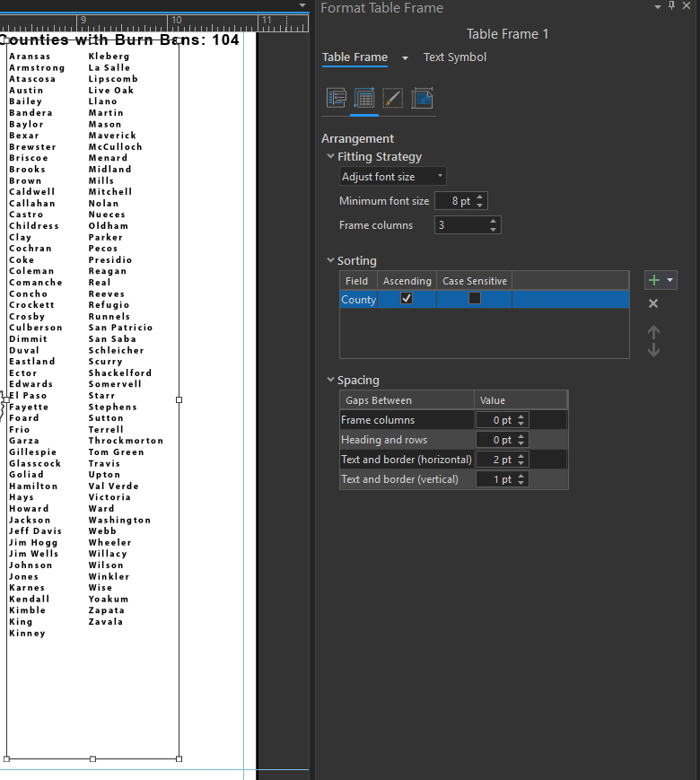The height and width of the screenshot is (780, 700).
Task: Click the El Paso table entry
Action: pos(28,396)
